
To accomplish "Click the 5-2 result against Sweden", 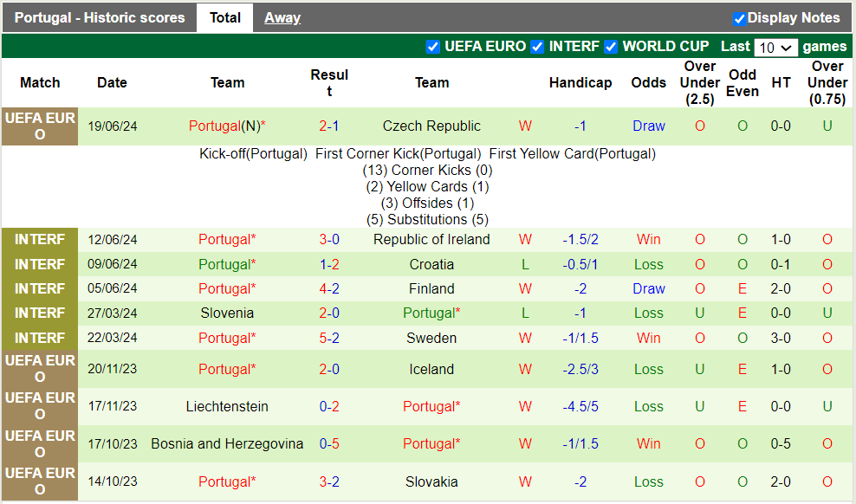I will (x=329, y=339).
